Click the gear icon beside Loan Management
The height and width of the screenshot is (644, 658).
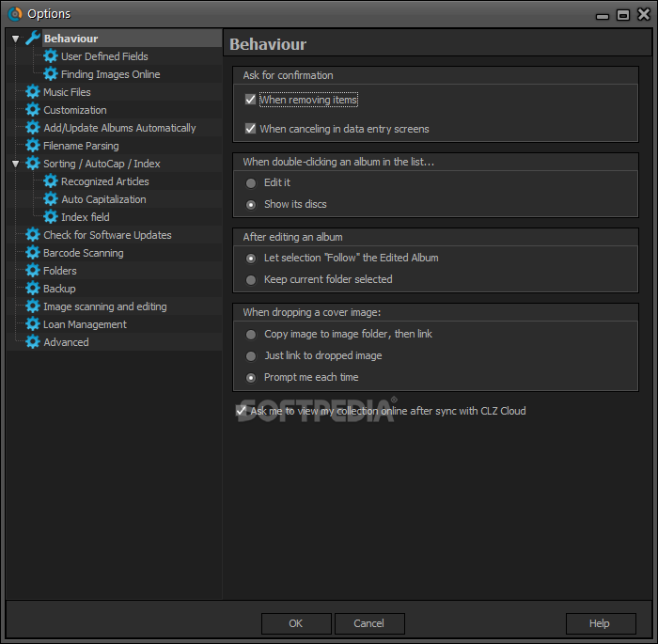(33, 324)
